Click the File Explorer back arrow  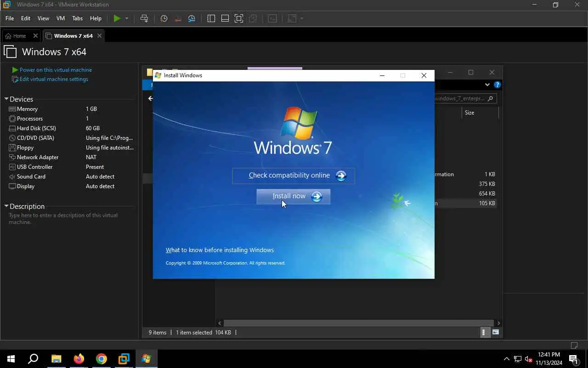click(150, 98)
